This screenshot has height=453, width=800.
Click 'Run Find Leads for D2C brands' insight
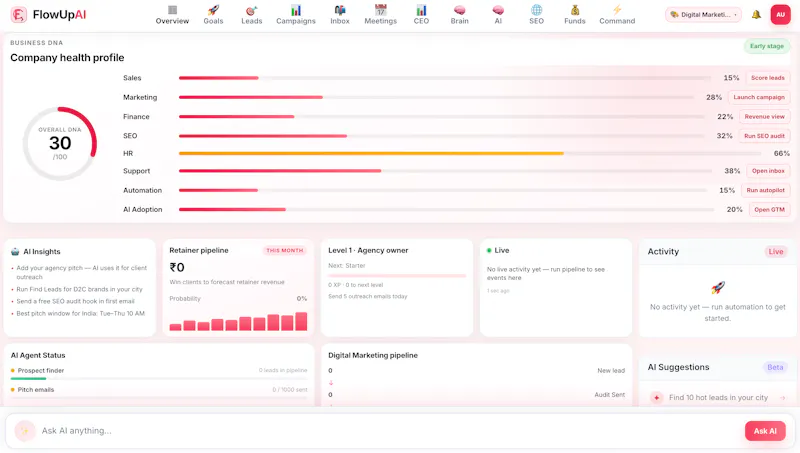click(80, 289)
